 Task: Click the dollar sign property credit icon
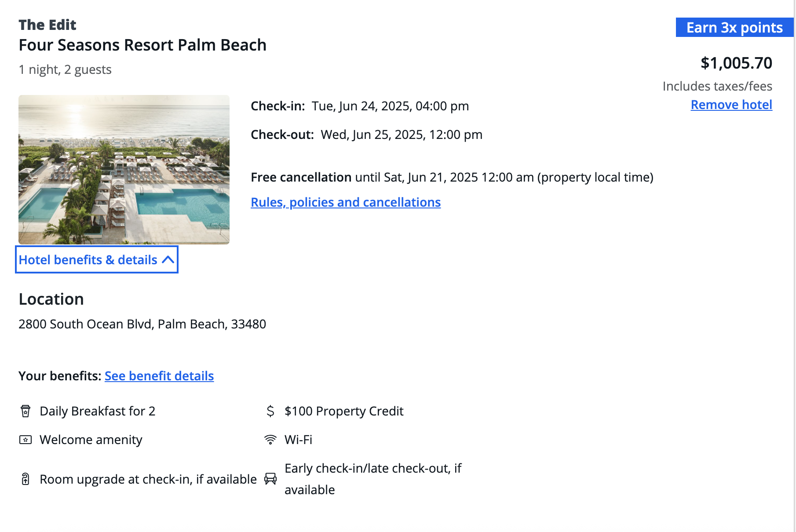coord(270,411)
